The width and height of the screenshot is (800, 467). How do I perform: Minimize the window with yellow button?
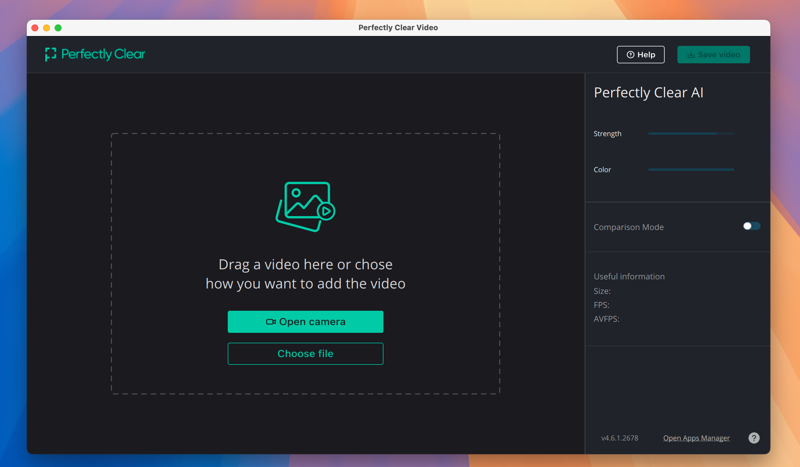pyautogui.click(x=46, y=28)
